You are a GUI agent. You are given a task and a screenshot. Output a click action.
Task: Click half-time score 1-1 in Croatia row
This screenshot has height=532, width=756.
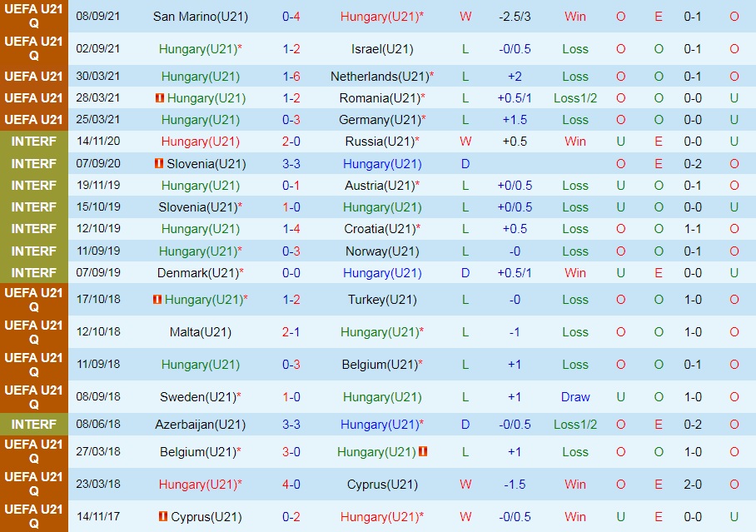[693, 229]
